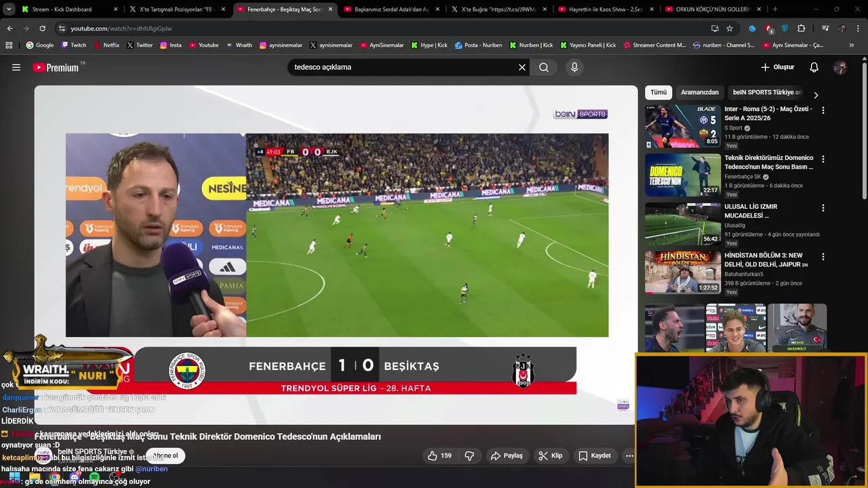This screenshot has height=488, width=868.
Task: Like the video with 159 likes
Action: click(439, 455)
